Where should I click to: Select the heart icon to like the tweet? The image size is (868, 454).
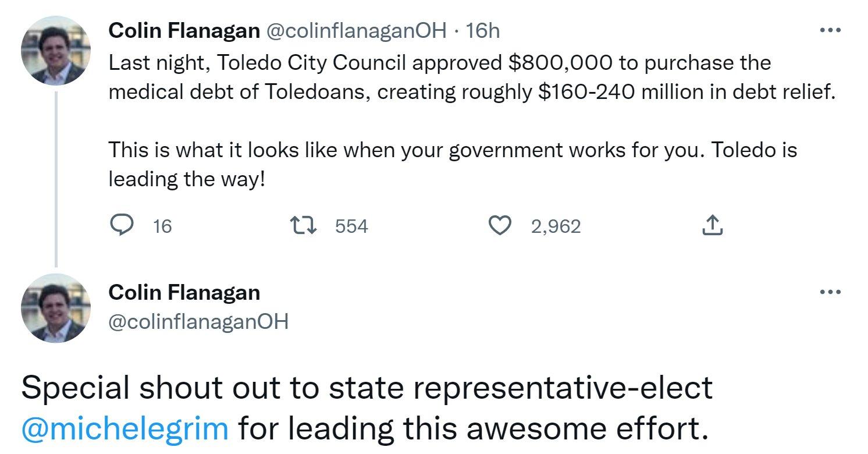point(501,226)
